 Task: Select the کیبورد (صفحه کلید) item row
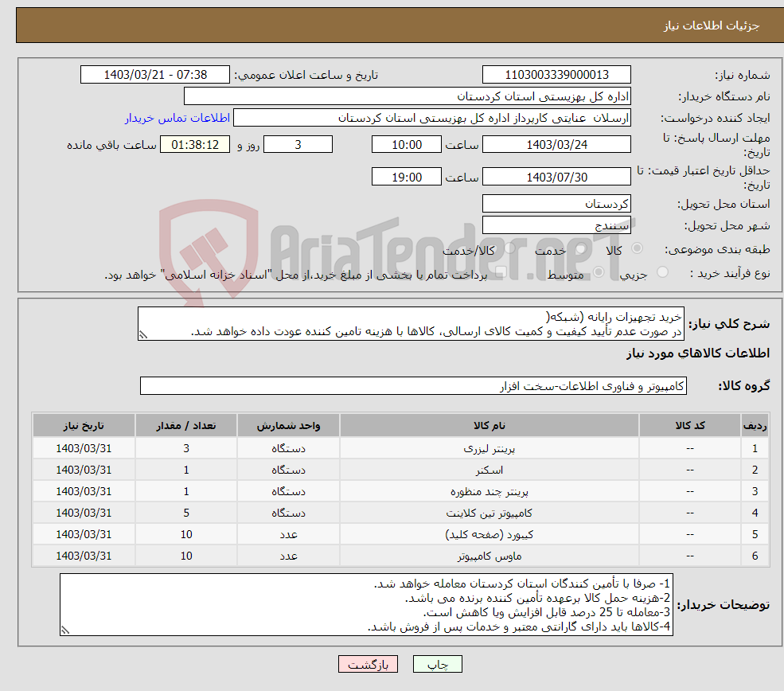coord(401,534)
